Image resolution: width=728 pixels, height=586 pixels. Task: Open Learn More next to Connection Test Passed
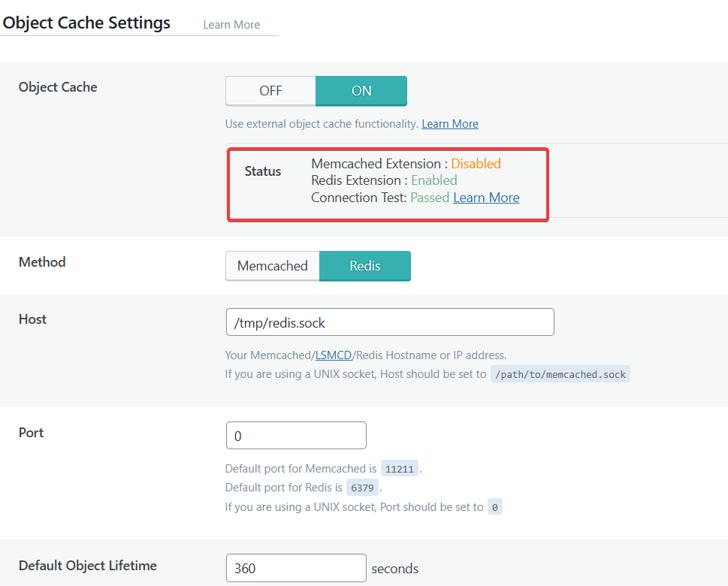point(486,198)
